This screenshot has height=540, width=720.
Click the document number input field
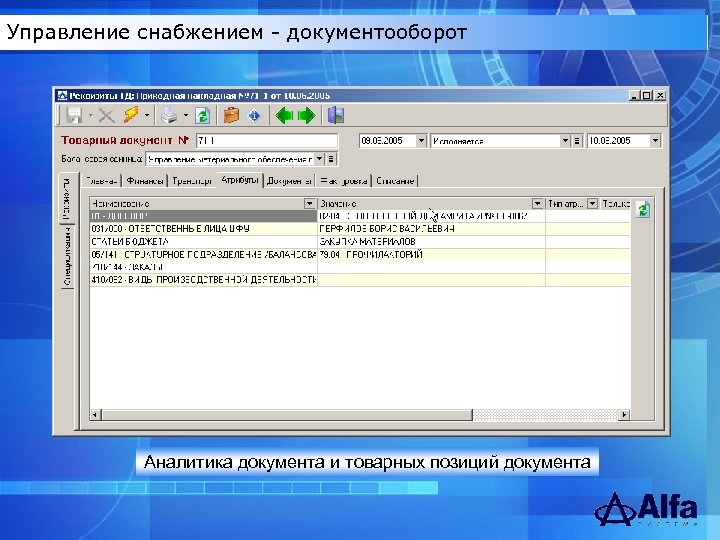coord(267,141)
